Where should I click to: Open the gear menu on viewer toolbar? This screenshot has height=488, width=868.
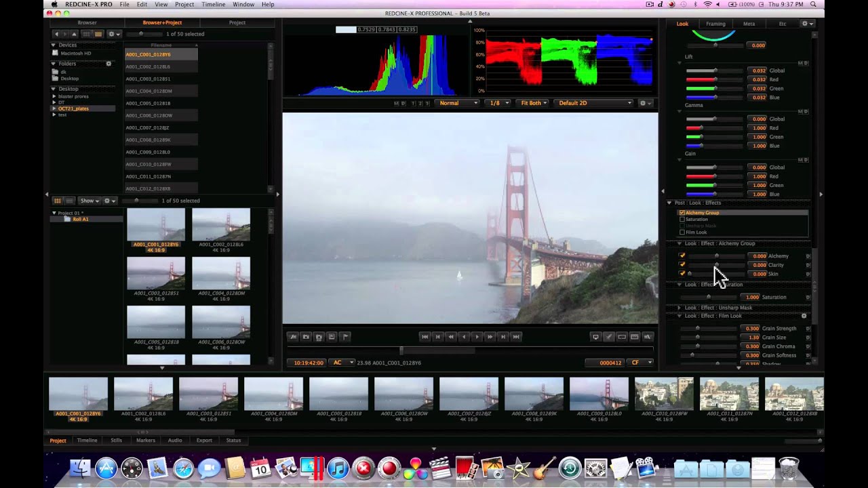645,103
